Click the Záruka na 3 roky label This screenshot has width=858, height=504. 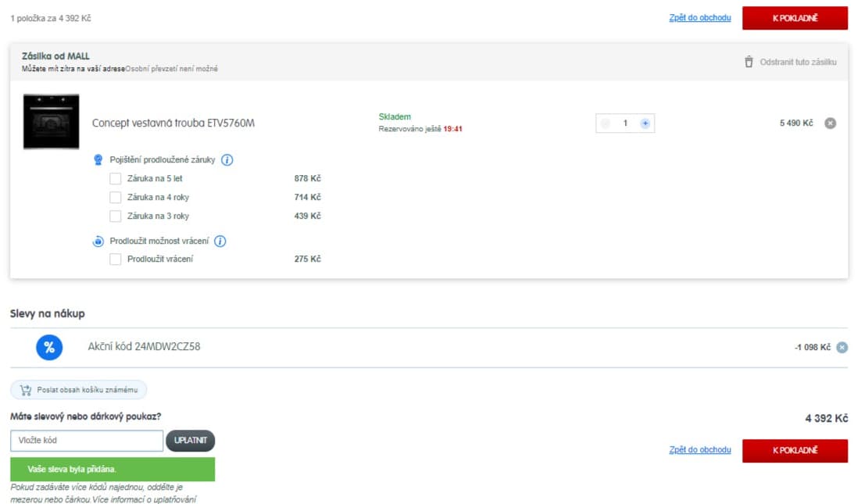pos(158,216)
